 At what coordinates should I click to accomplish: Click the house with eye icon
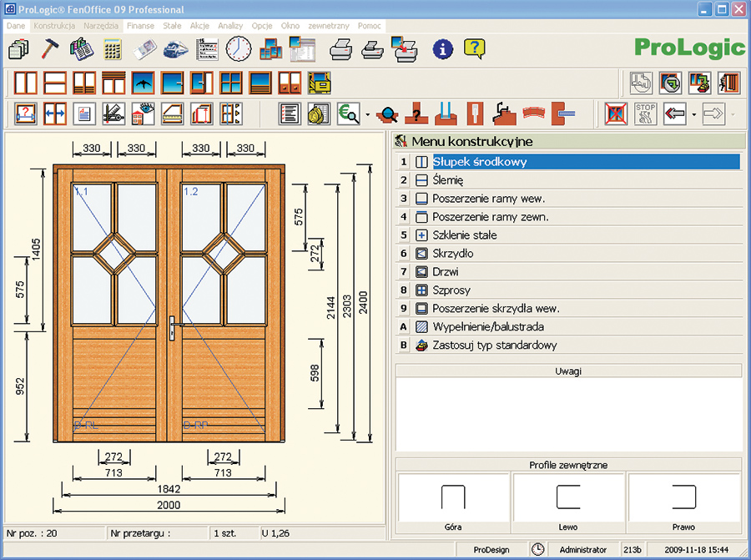[x=143, y=113]
